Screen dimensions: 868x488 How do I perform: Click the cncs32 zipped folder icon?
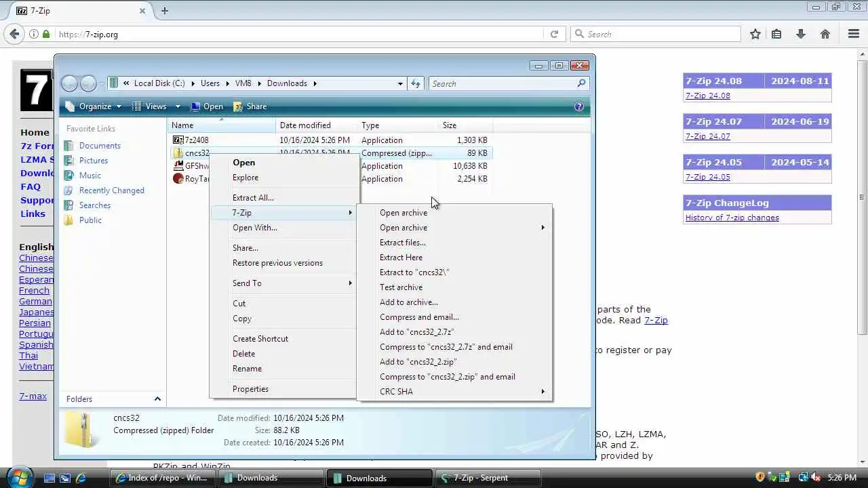click(178, 153)
